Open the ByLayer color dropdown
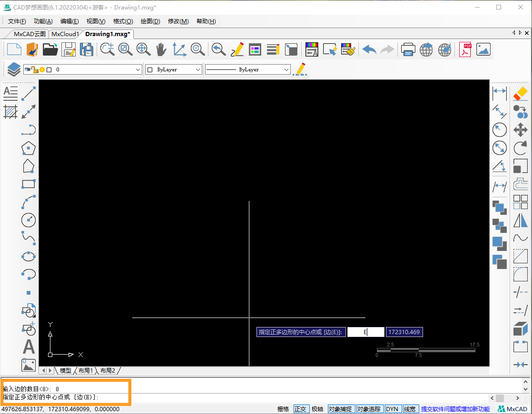The image size is (532, 414). coord(198,69)
